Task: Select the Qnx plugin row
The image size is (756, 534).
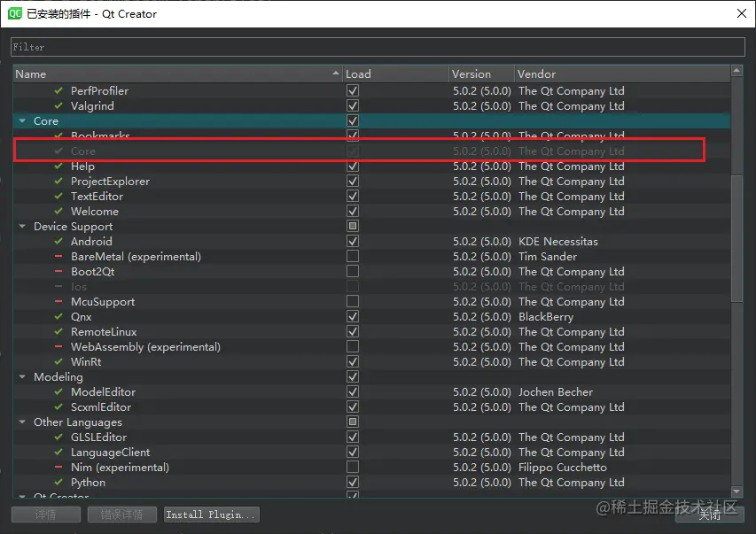Action: coord(371,317)
